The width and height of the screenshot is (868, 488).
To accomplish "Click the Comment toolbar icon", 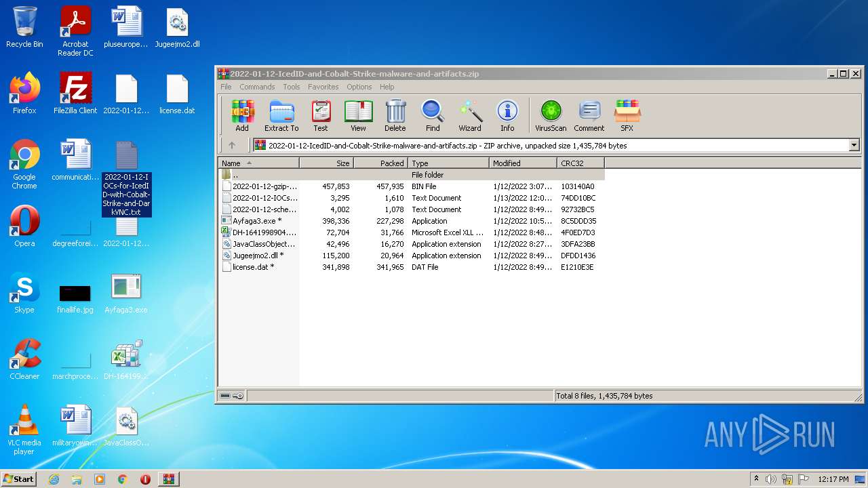I will (589, 115).
